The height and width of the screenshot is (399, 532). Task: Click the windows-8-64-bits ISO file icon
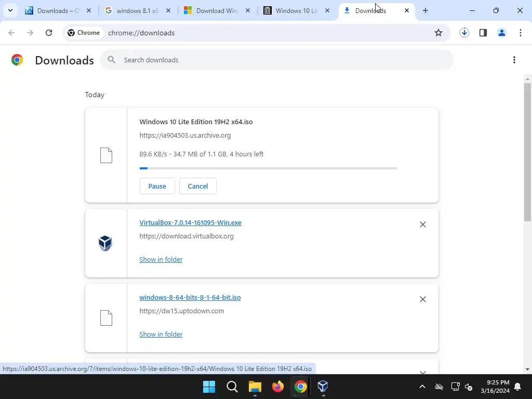tap(106, 318)
